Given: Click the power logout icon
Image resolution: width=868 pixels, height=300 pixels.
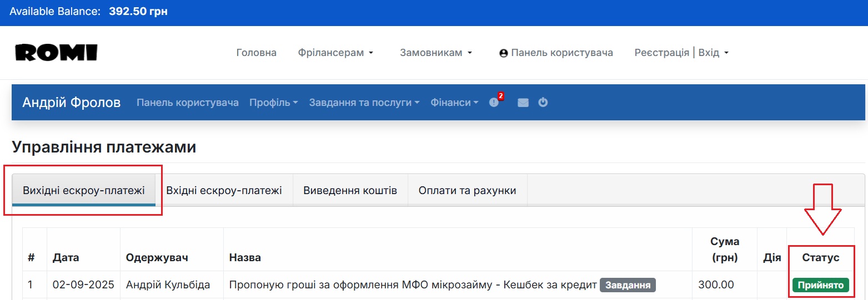Looking at the screenshot, I should (543, 102).
